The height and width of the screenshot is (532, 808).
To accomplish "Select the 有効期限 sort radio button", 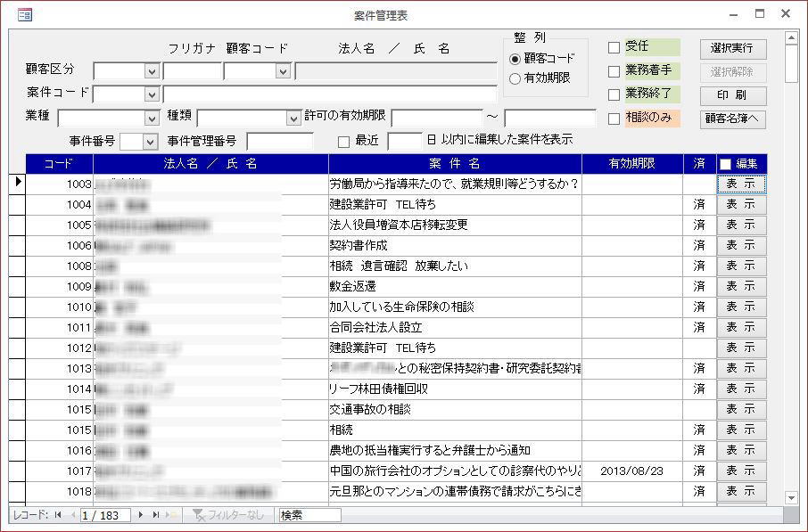I will coord(515,78).
